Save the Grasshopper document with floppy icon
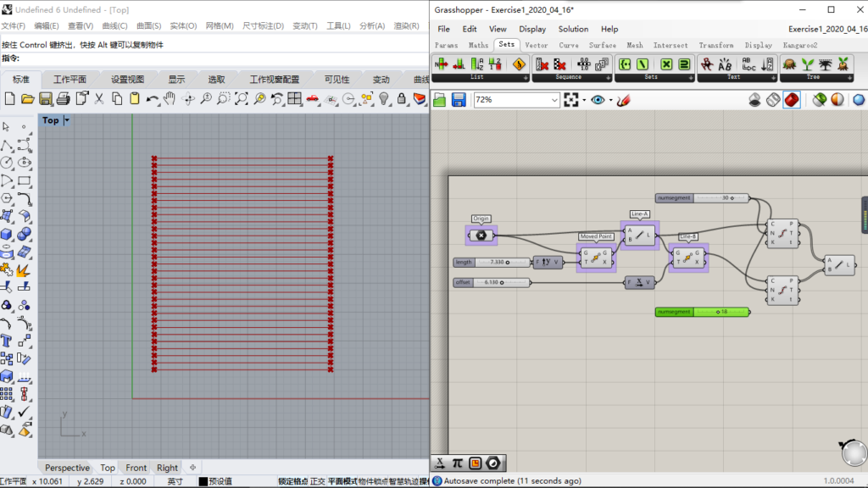 click(x=459, y=100)
